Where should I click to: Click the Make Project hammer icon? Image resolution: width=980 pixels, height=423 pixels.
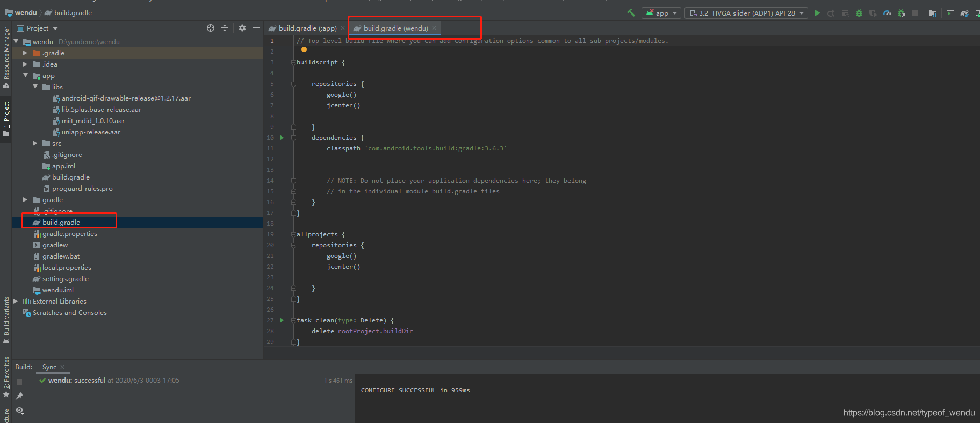click(631, 13)
